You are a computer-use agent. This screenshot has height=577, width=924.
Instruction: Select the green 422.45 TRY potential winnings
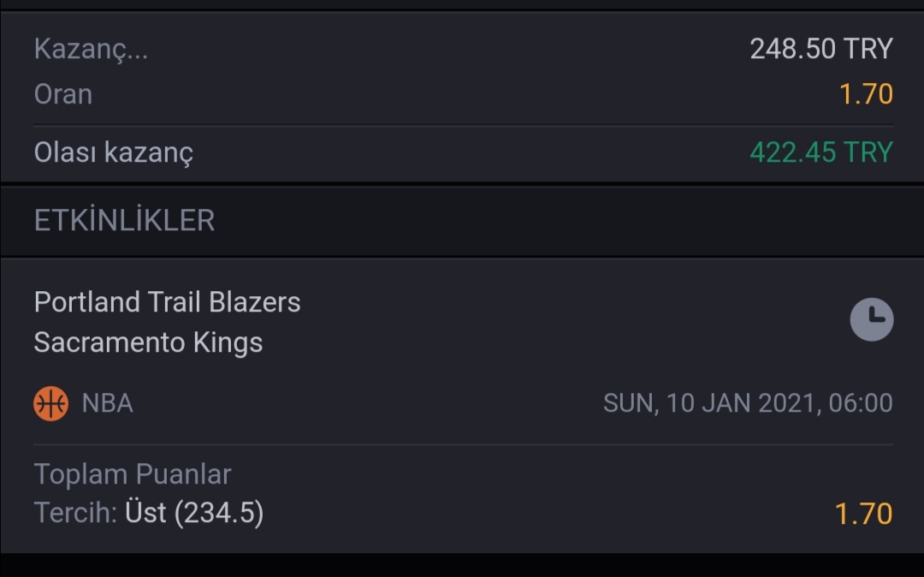(x=821, y=152)
